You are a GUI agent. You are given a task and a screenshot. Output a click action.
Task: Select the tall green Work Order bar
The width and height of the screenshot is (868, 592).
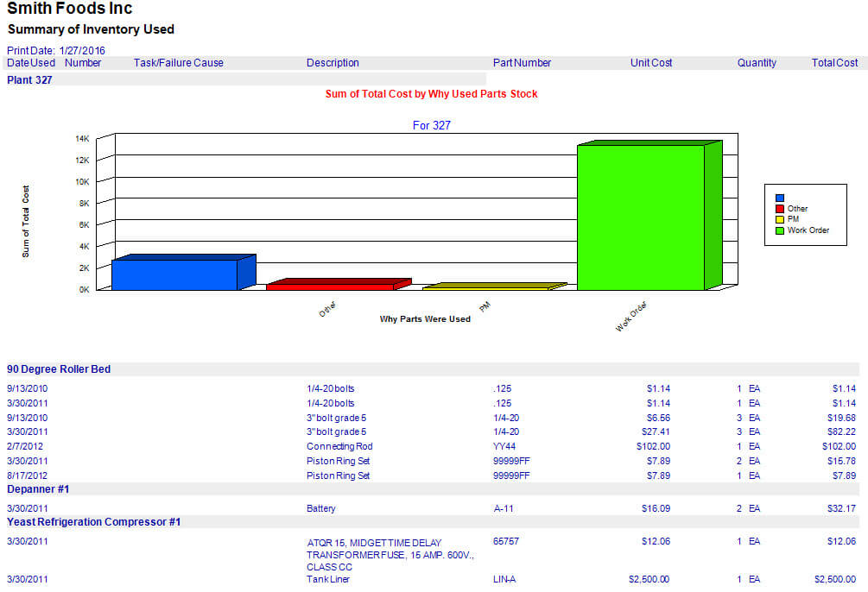click(x=649, y=215)
